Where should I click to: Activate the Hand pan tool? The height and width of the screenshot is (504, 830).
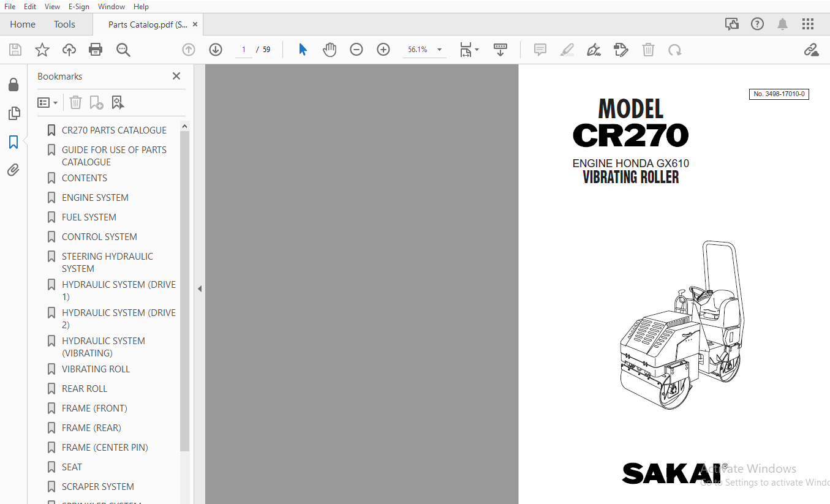[x=330, y=50]
